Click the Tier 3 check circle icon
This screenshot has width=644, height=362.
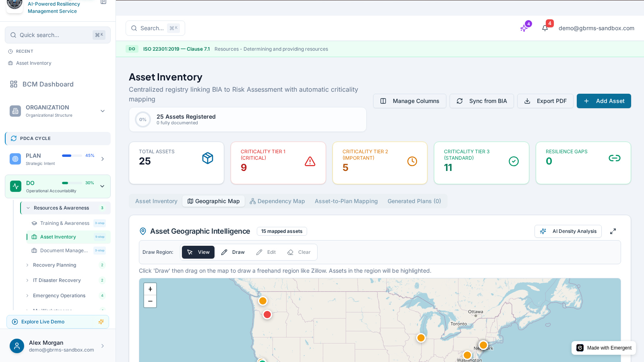(x=514, y=161)
